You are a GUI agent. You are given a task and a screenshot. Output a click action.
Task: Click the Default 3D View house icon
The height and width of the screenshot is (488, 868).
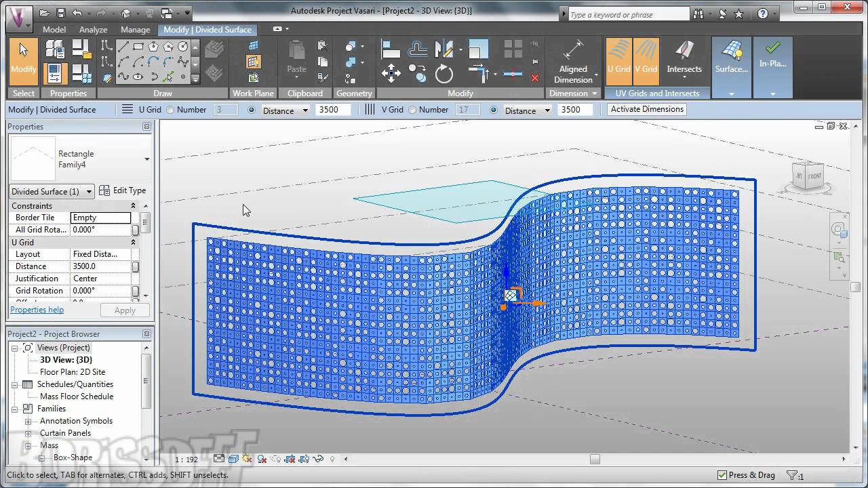(125, 13)
